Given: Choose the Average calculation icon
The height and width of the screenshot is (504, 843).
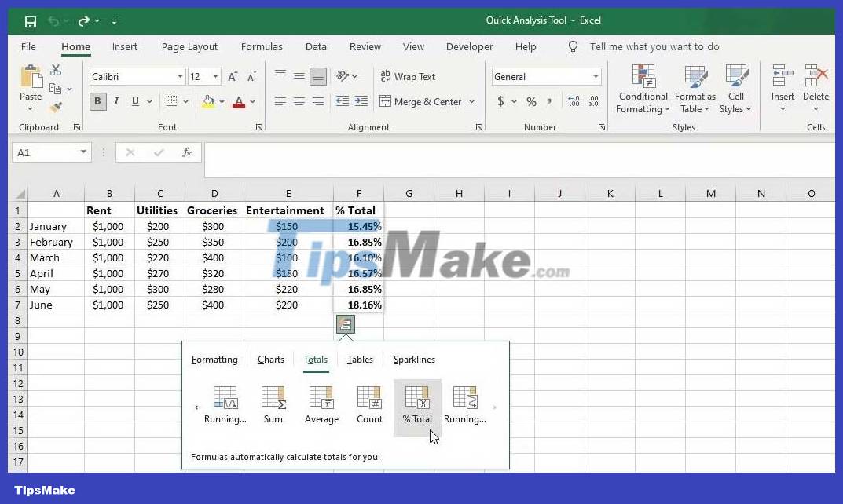Looking at the screenshot, I should point(321,404).
